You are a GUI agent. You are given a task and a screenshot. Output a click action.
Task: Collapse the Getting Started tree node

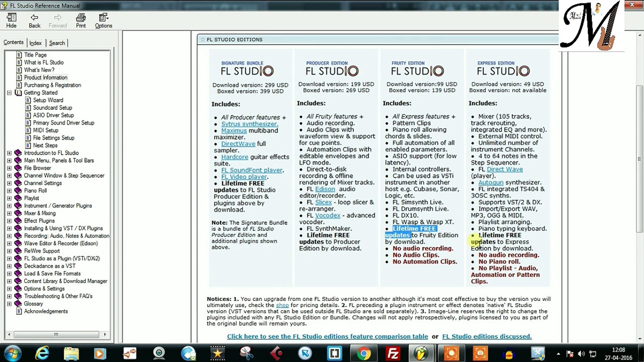coord(9,93)
